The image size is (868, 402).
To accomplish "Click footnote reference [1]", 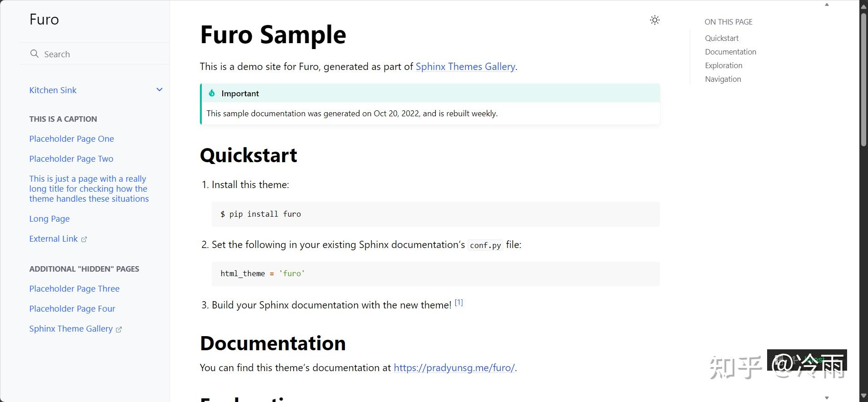I will (459, 303).
